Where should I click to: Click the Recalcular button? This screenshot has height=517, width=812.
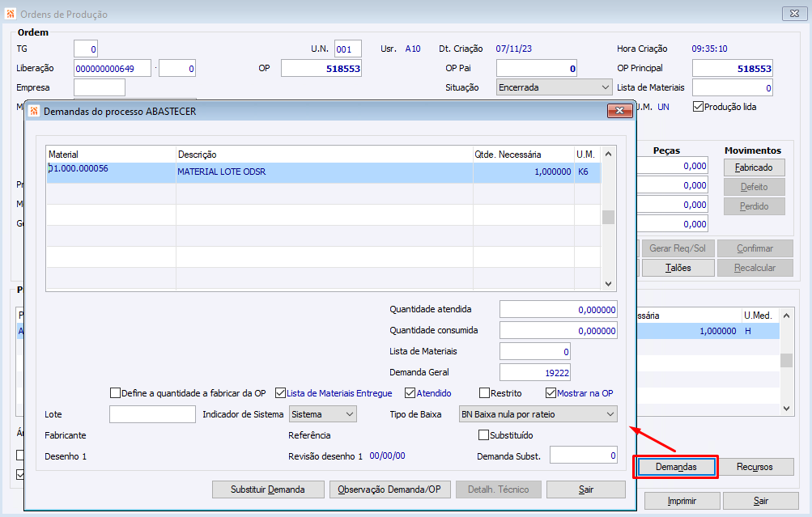coord(755,268)
